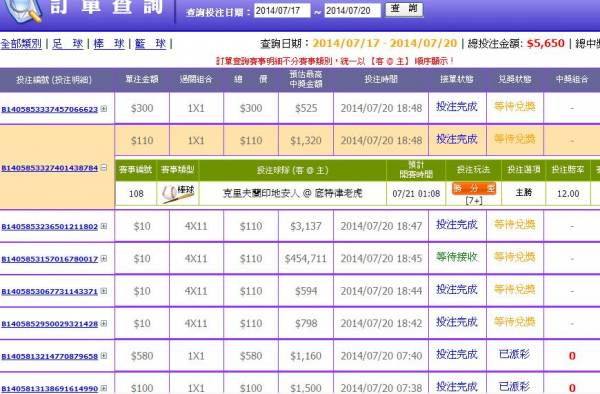This screenshot has width=600, height=394.
Task: Click the odds value 12.00
Action: click(568, 194)
